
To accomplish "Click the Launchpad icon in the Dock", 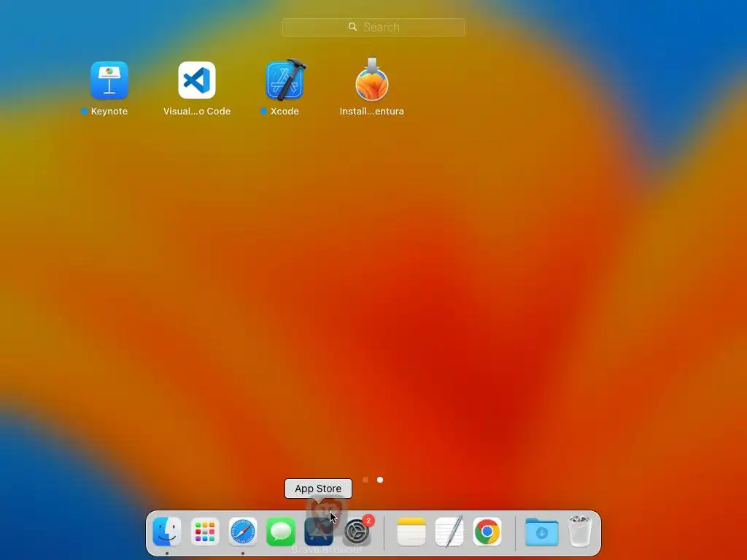I will coord(205,532).
